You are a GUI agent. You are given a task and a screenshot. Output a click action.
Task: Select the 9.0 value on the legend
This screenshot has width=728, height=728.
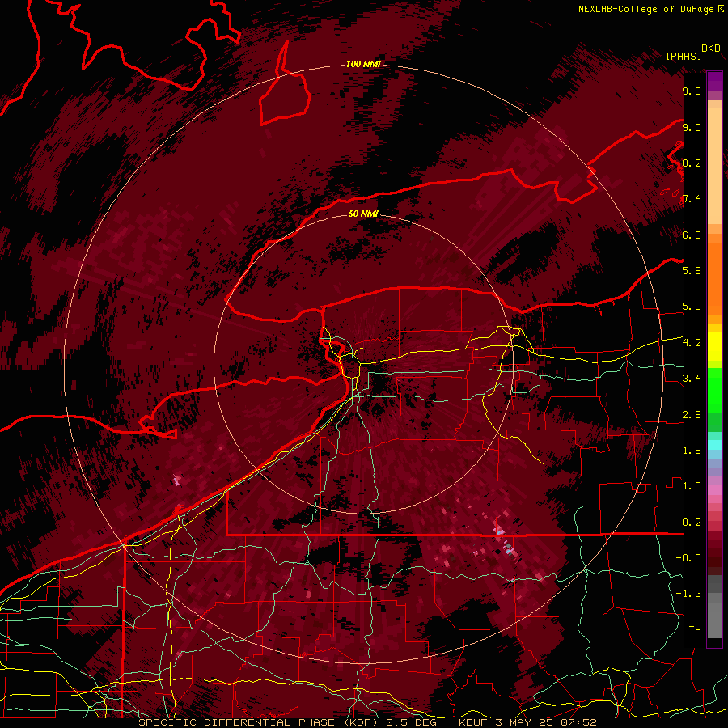[692, 127]
